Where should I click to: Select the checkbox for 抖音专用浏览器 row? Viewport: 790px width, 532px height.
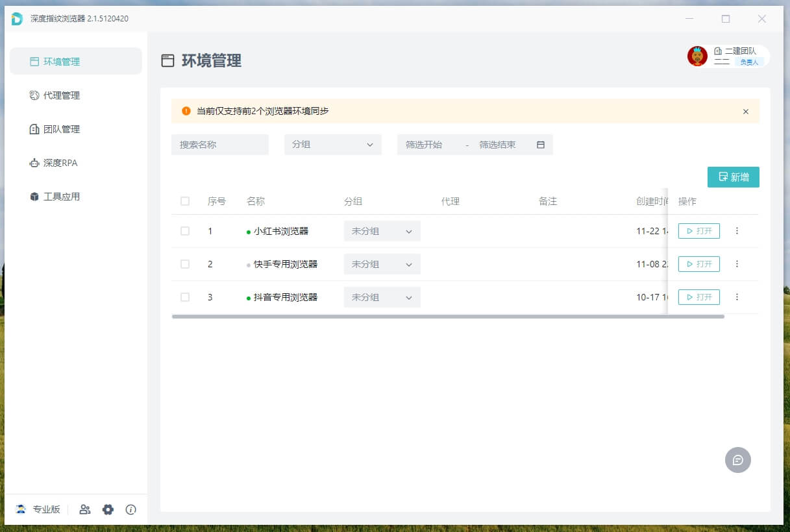(x=185, y=297)
